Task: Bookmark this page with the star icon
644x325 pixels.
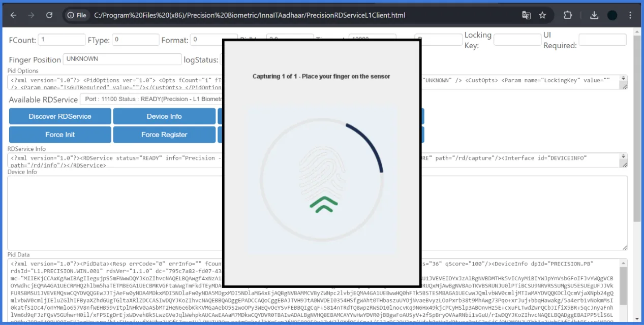Action: tap(542, 15)
